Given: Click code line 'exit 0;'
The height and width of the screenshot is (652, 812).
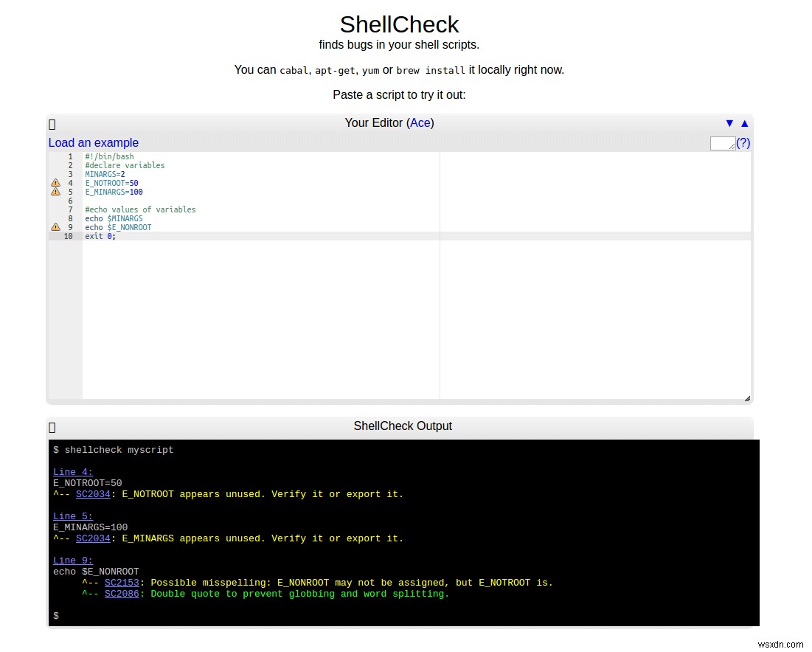Looking at the screenshot, I should pos(100,236).
